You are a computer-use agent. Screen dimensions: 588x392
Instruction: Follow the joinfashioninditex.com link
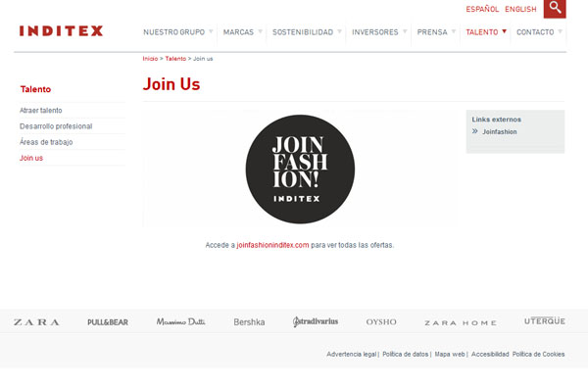pos(272,245)
